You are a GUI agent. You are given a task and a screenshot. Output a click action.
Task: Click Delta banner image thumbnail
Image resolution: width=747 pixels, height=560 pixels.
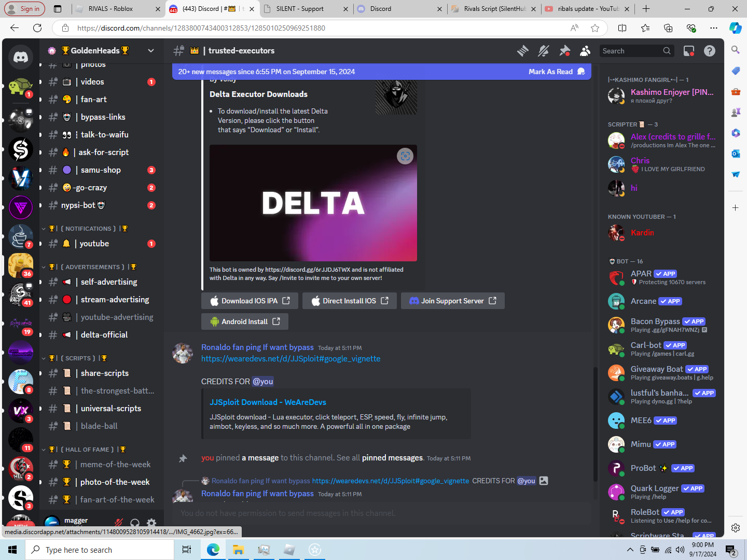[x=313, y=203]
